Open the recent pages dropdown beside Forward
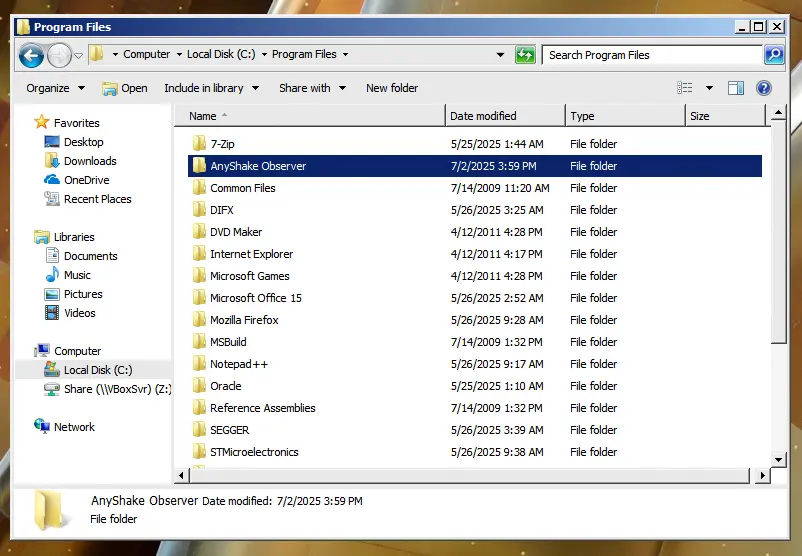The height and width of the screenshot is (556, 802). pyautogui.click(x=78, y=55)
